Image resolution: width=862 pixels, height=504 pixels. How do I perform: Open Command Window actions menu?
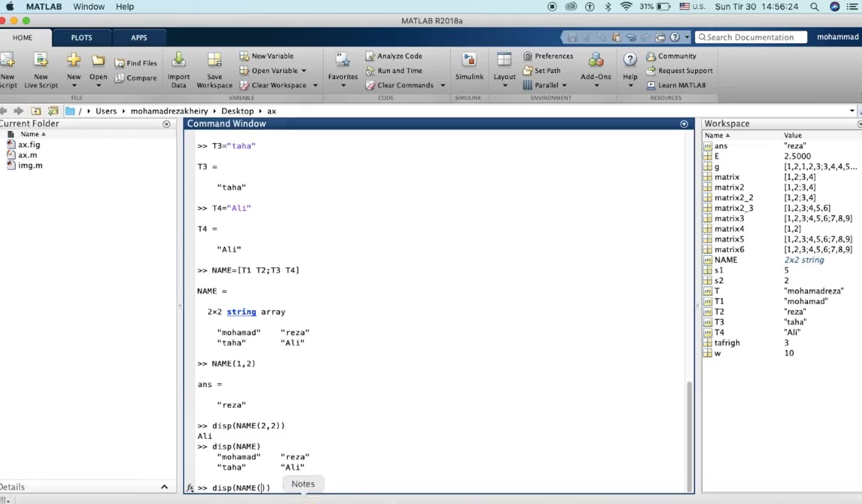coord(684,124)
